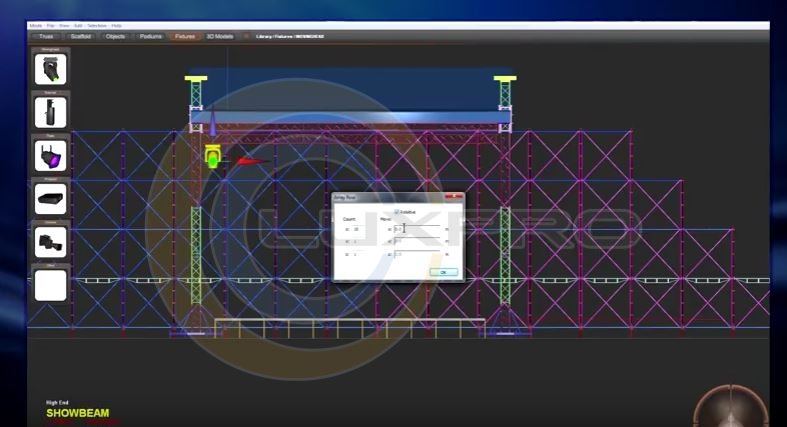The width and height of the screenshot is (787, 427).
Task: Open the 3D Models tab
Action: [220, 36]
